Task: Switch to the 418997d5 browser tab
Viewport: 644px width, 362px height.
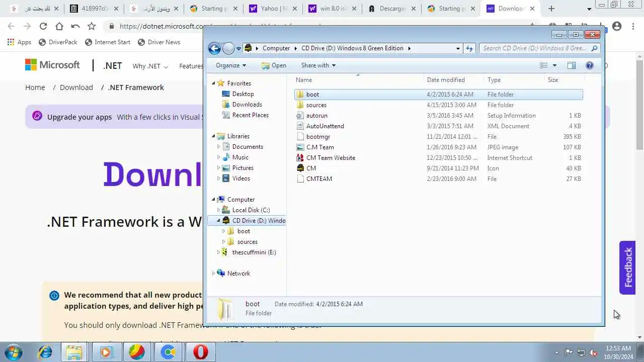Action: pos(95,9)
